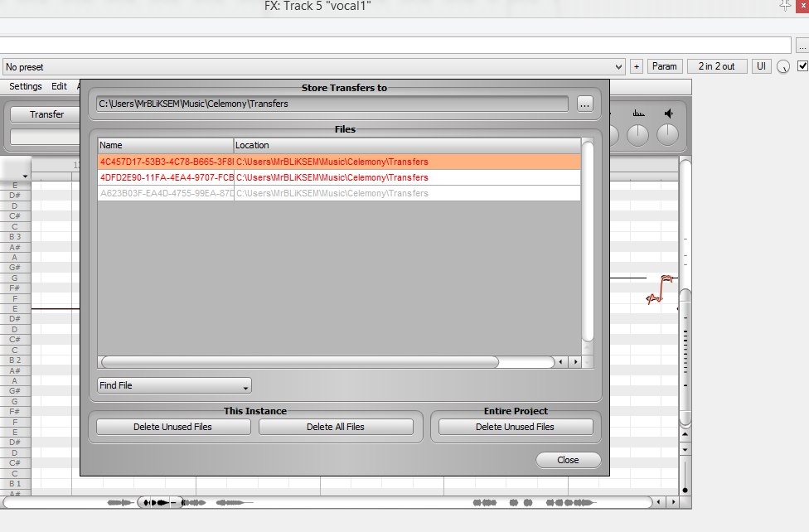Click the Transfer button
809x532 pixels.
[x=47, y=114]
